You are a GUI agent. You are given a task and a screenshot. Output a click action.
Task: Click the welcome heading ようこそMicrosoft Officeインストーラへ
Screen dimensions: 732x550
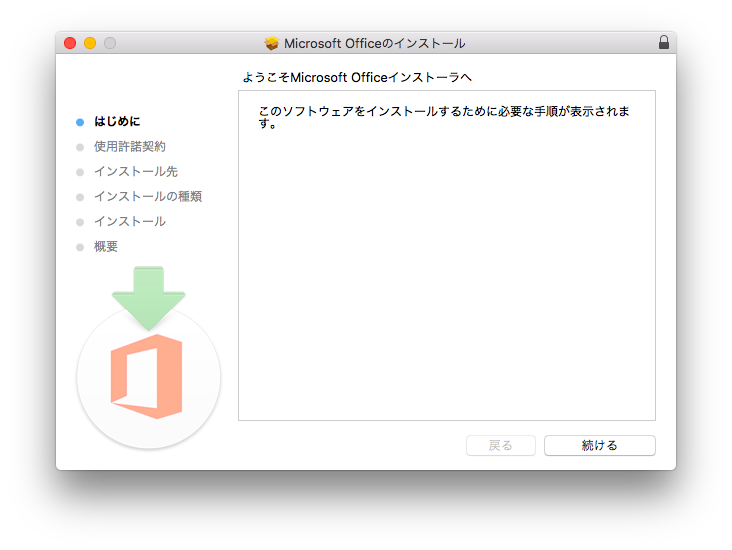tap(357, 78)
